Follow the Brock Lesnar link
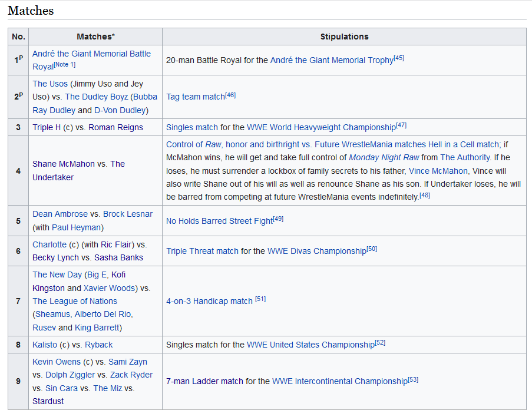 tap(128, 214)
